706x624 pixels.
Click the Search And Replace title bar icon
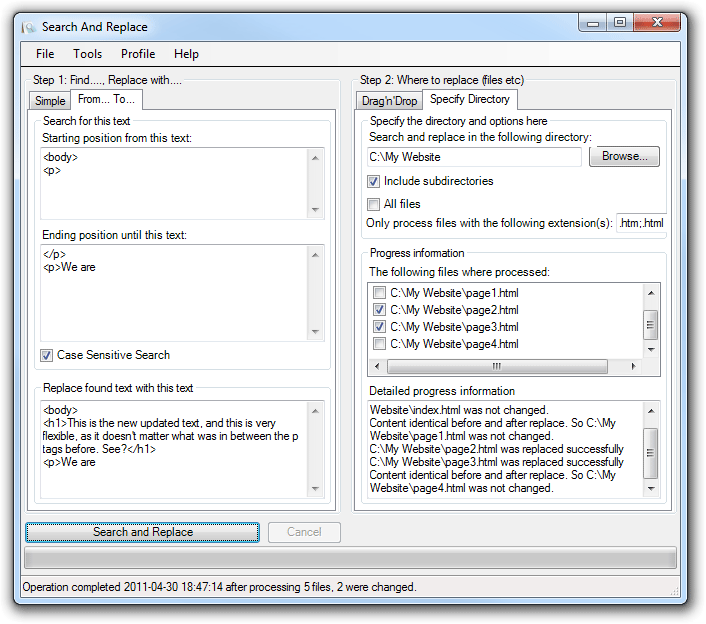29,27
